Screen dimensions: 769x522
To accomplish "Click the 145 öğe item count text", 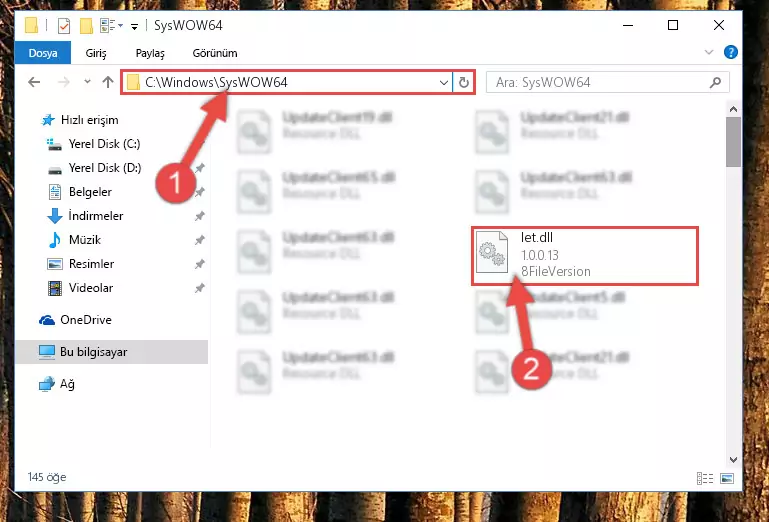I will [47, 477].
